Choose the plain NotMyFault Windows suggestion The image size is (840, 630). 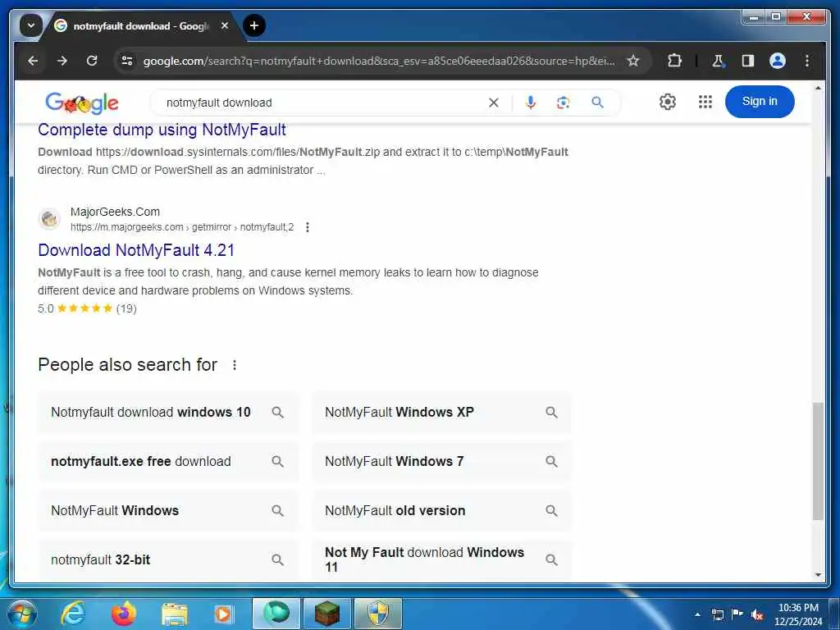(x=168, y=510)
